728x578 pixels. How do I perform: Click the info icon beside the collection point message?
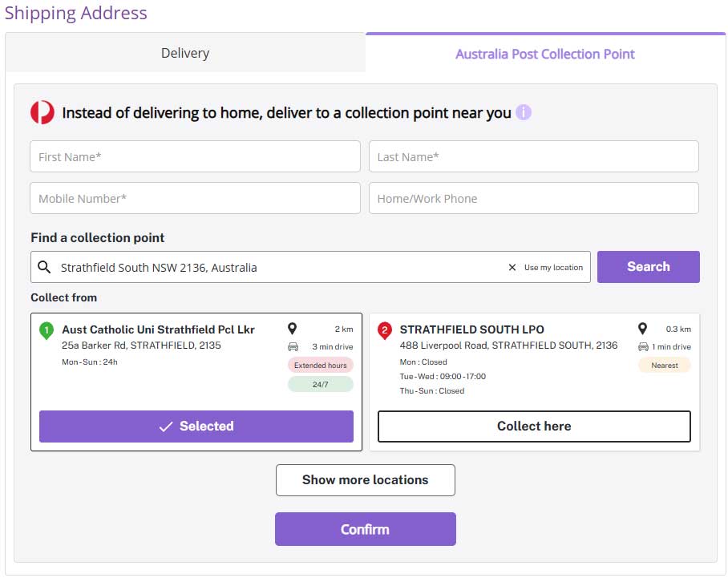click(x=522, y=112)
